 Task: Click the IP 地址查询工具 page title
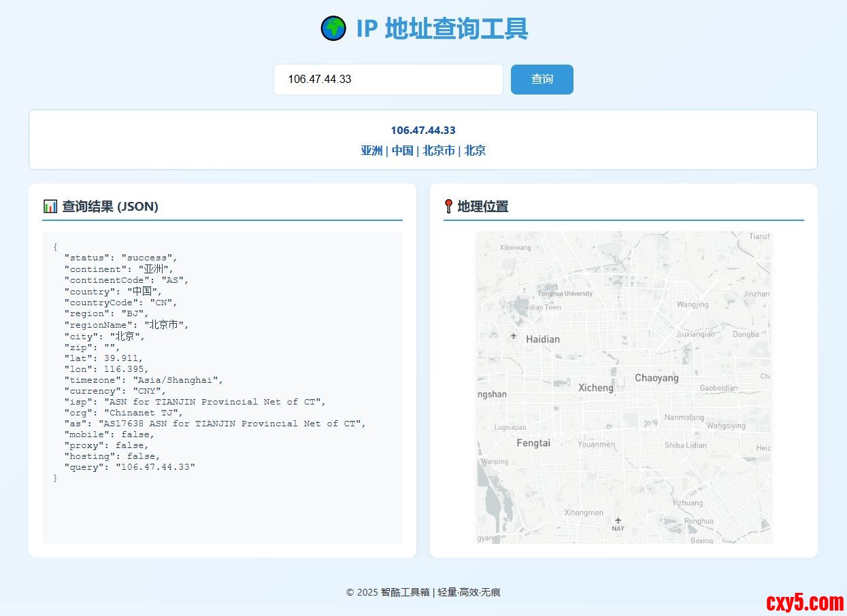442,29
